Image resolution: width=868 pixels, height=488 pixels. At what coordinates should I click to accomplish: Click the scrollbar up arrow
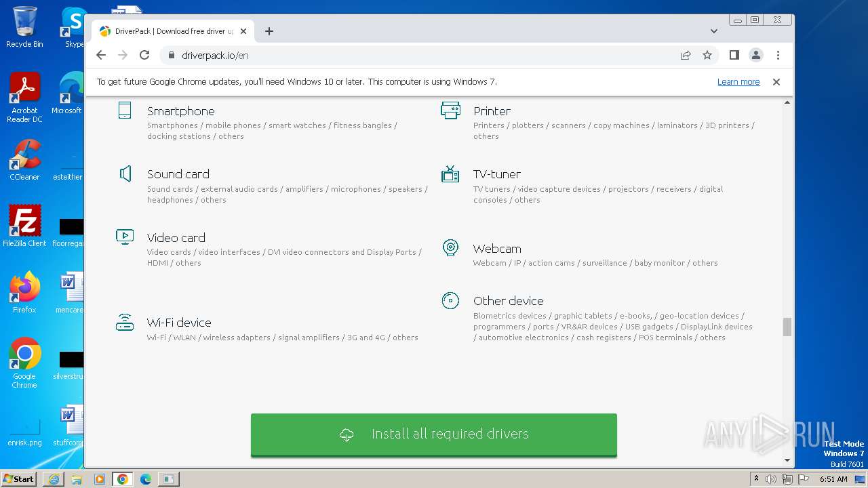click(x=787, y=102)
